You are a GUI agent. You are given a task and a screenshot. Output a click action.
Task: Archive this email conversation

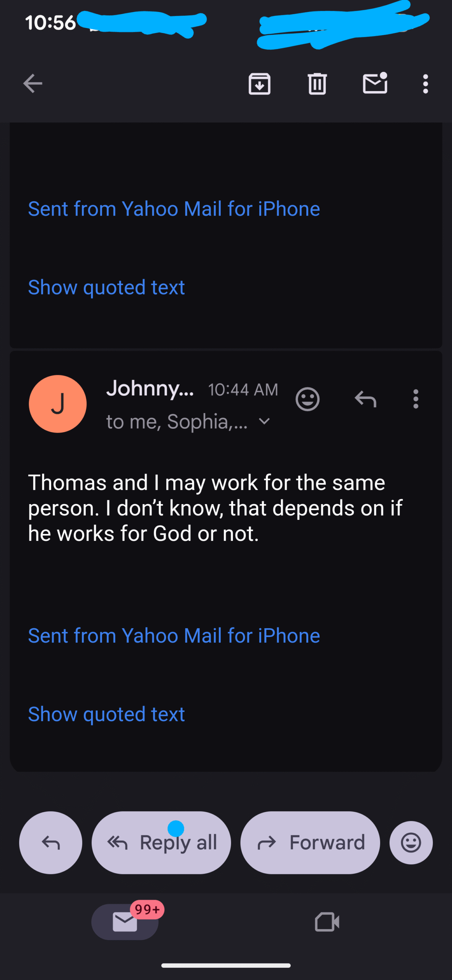click(x=259, y=83)
